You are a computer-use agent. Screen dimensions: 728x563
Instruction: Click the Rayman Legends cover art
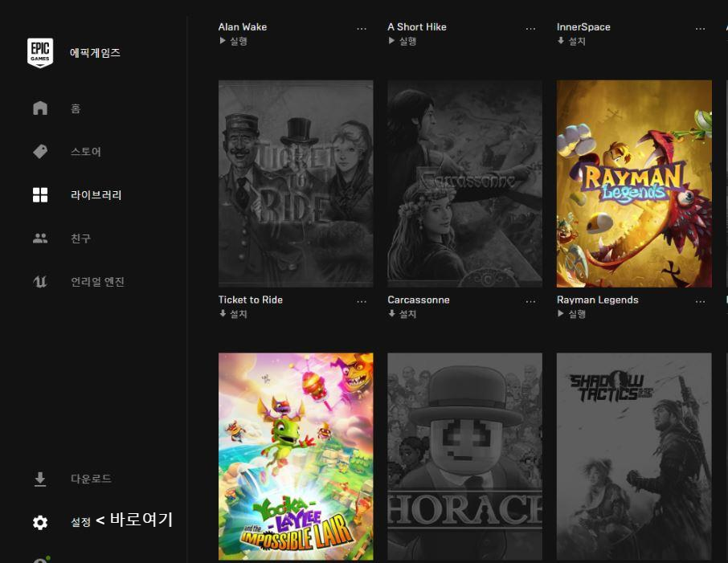tap(634, 183)
